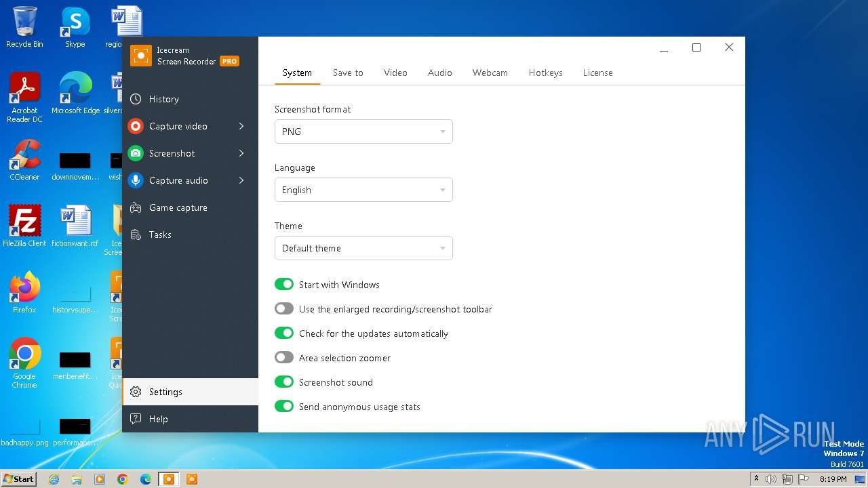Select fictionwant.rtf file on desktop

click(75, 226)
